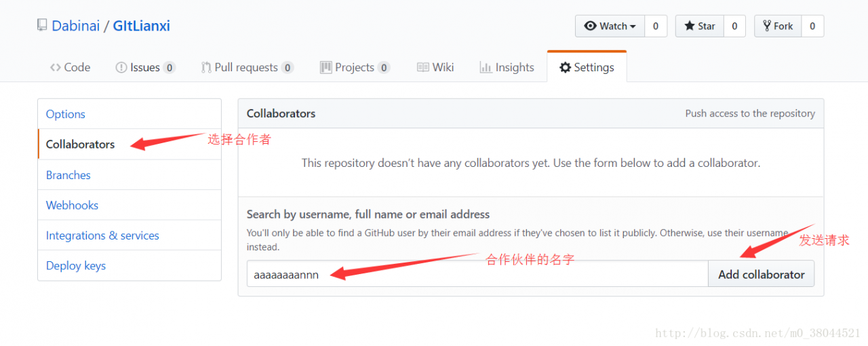Click the Code tab angle-brackets icon
Screen dimensions: 868x346
tap(56, 67)
